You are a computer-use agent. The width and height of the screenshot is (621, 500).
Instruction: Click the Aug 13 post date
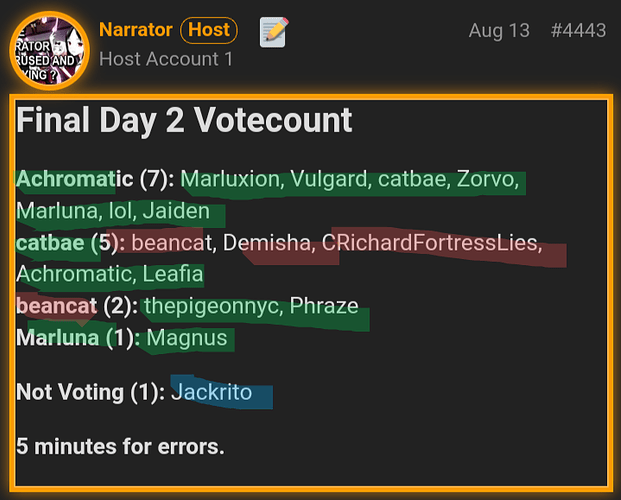499,31
